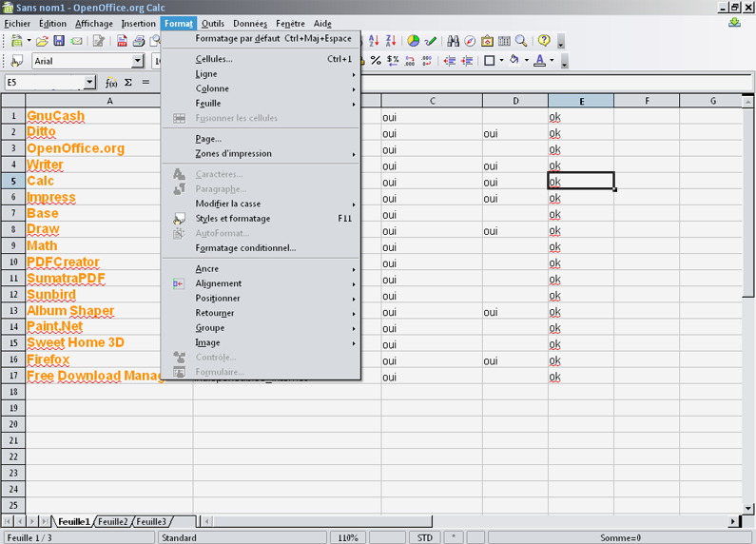Screen dimensions: 756x544
Task: Open the Function Wizard f(x) icon
Action: [111, 83]
